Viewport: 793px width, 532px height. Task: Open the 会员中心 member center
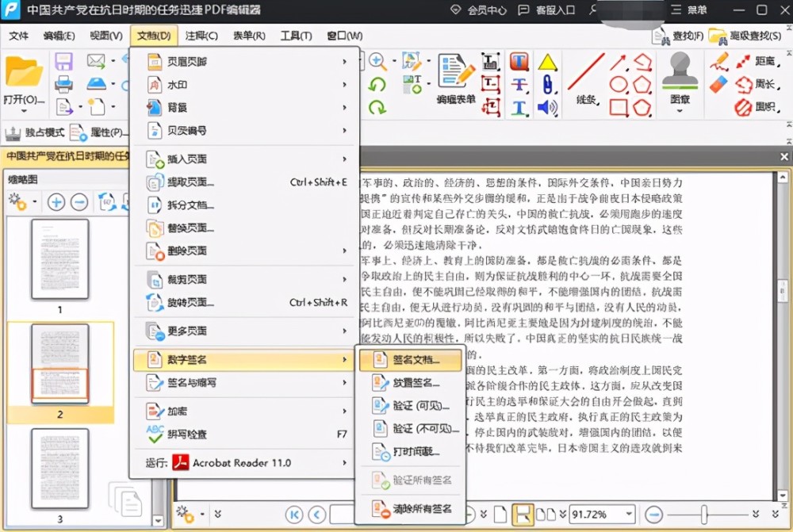[x=478, y=10]
